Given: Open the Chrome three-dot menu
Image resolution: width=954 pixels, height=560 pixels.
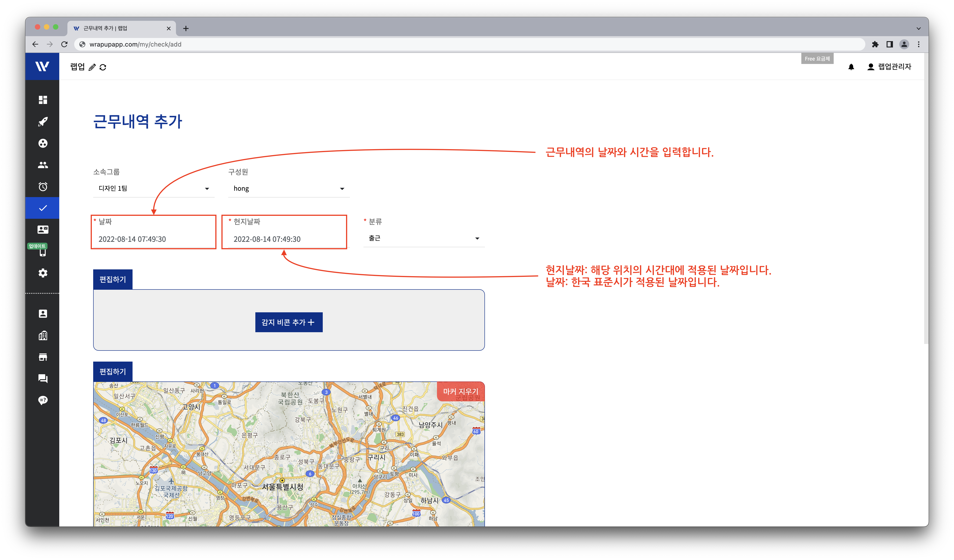Looking at the screenshot, I should 919,44.
